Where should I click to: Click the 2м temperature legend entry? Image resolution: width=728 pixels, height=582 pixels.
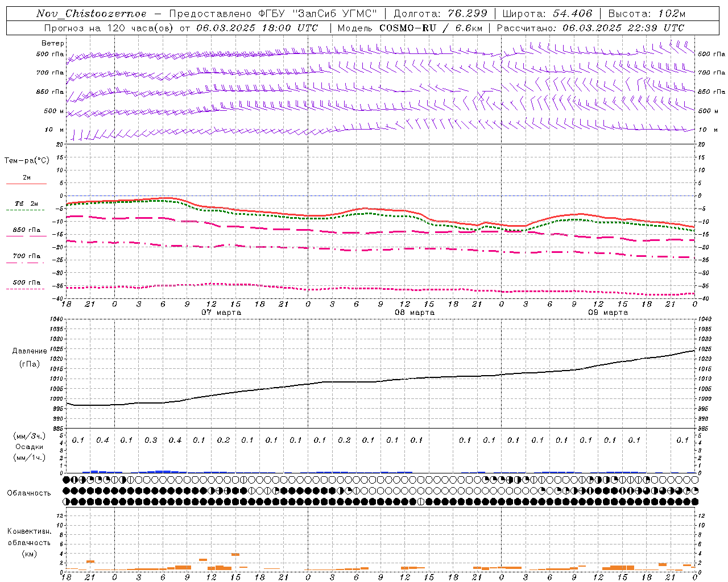click(x=27, y=177)
